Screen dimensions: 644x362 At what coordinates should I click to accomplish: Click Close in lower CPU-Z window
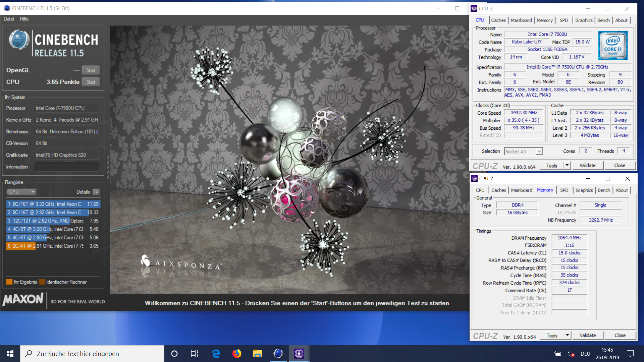point(620,336)
